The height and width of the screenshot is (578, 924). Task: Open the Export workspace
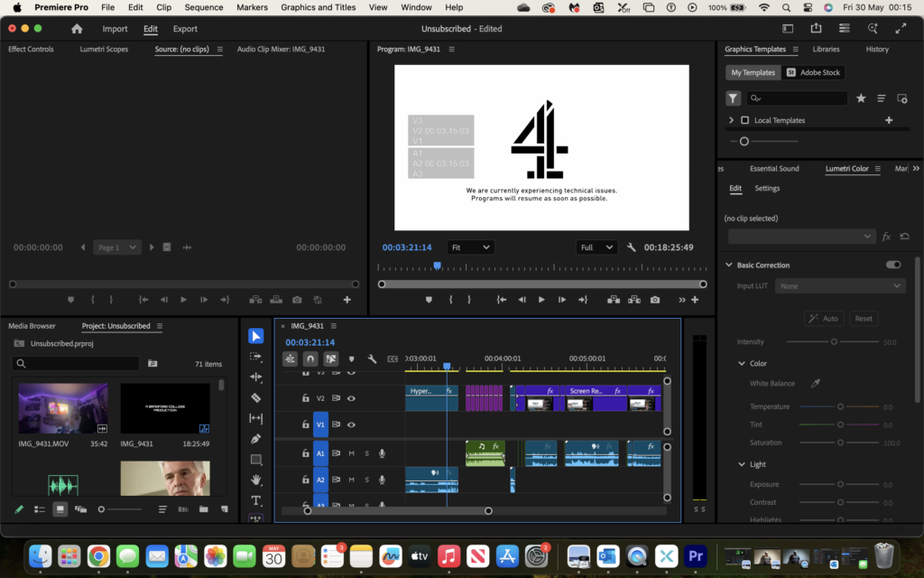click(185, 29)
